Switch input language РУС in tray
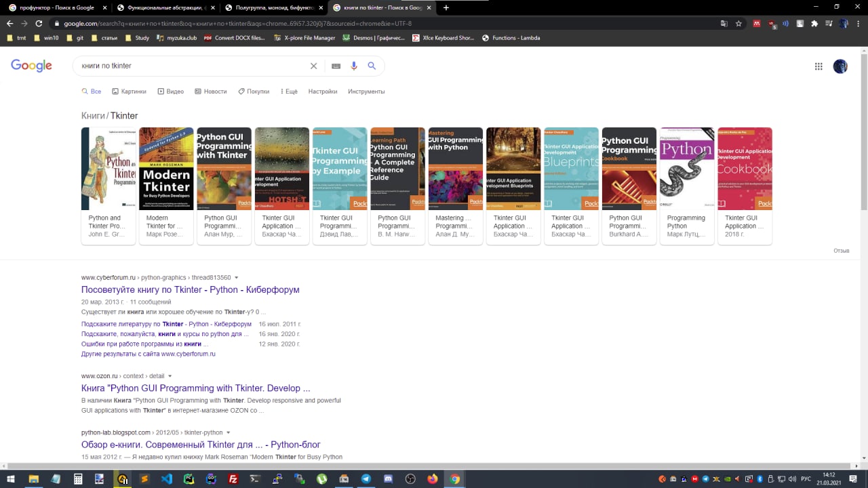Viewport: 868px width, 488px height. click(x=806, y=479)
